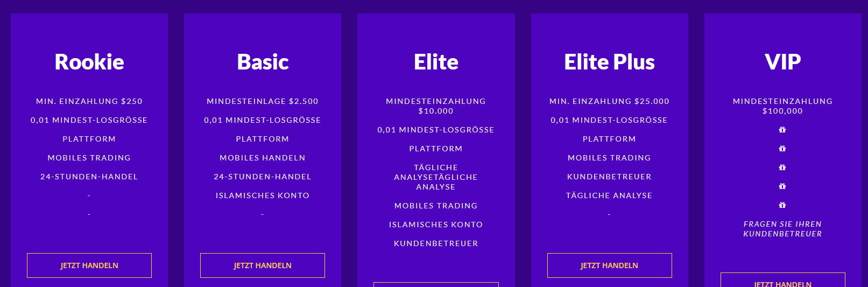Click Kundenbetreuer feature in Elite Plus card
Screen dimensions: 868x287
pyautogui.click(x=609, y=177)
